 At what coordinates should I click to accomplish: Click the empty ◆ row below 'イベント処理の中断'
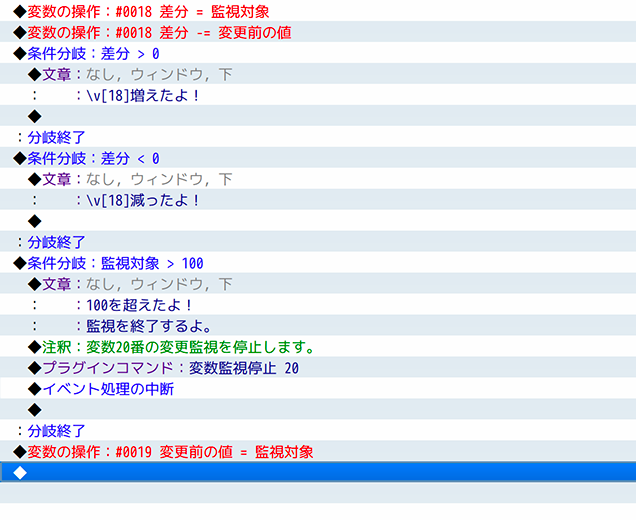pos(35,410)
